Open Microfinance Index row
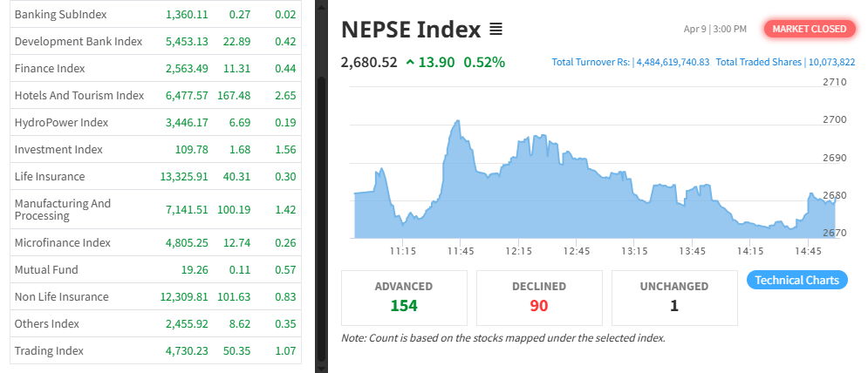The height and width of the screenshot is (373, 868). [62, 242]
